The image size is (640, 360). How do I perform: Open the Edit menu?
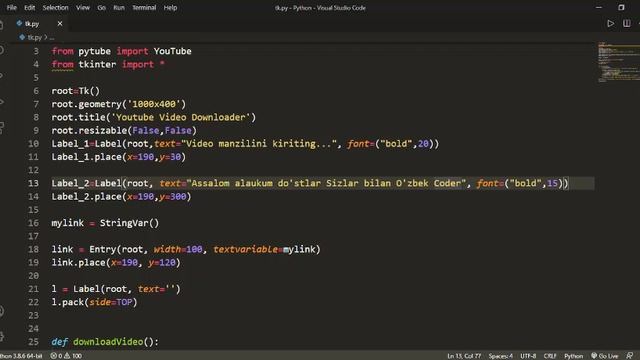pos(29,7)
